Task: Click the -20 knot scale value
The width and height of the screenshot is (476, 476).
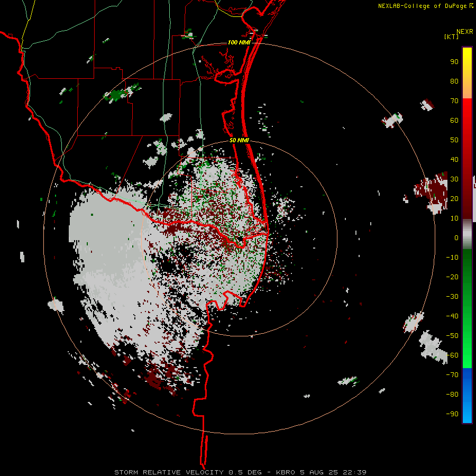Action: click(452, 277)
